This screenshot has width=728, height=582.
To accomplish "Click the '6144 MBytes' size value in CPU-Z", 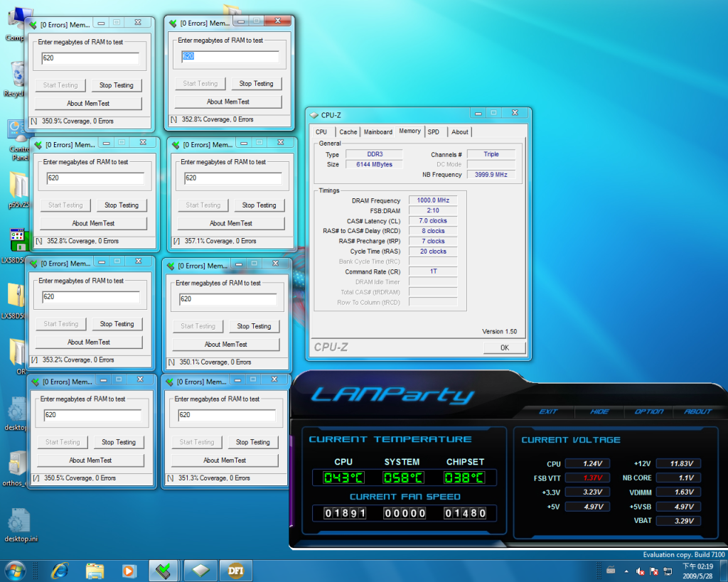I will click(x=374, y=164).
